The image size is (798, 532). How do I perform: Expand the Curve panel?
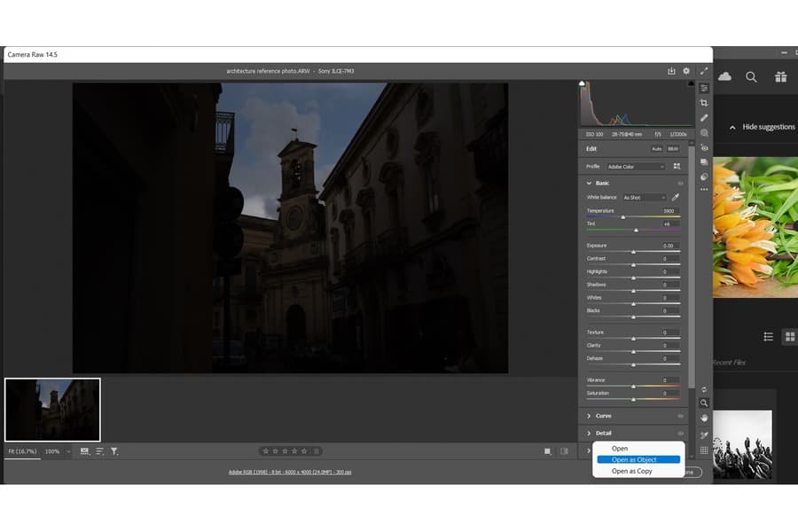[589, 416]
